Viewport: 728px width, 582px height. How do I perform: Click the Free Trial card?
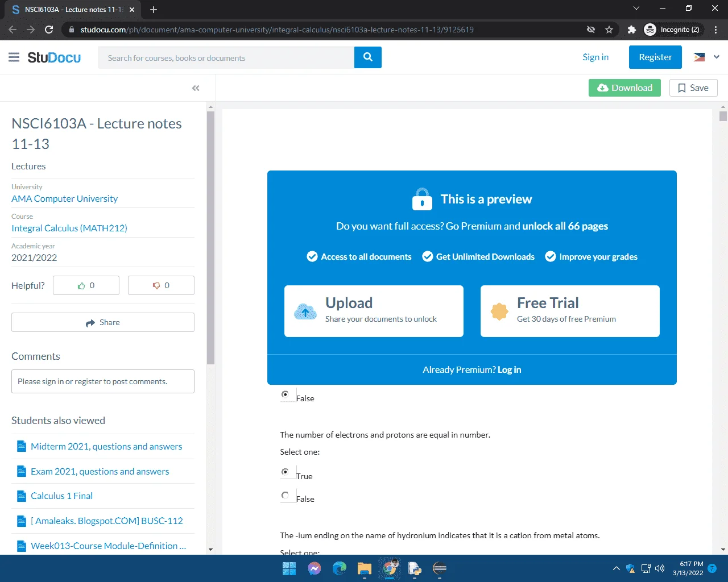pyautogui.click(x=570, y=311)
